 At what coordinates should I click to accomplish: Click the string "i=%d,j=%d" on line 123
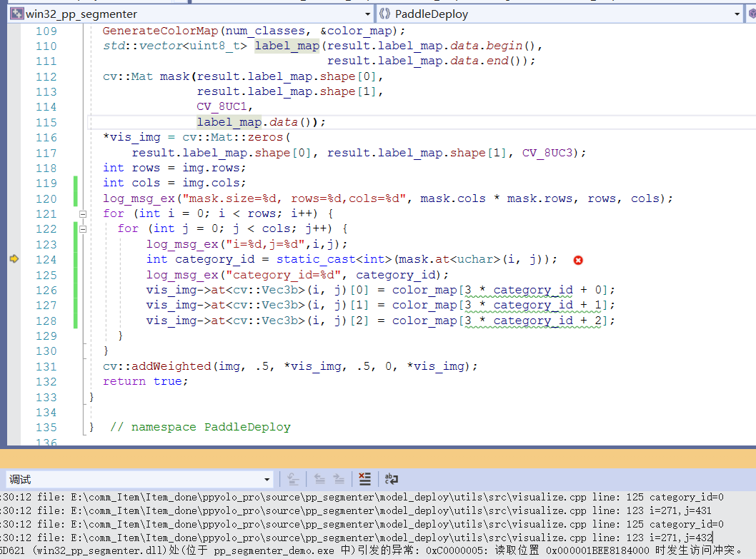[265, 244]
